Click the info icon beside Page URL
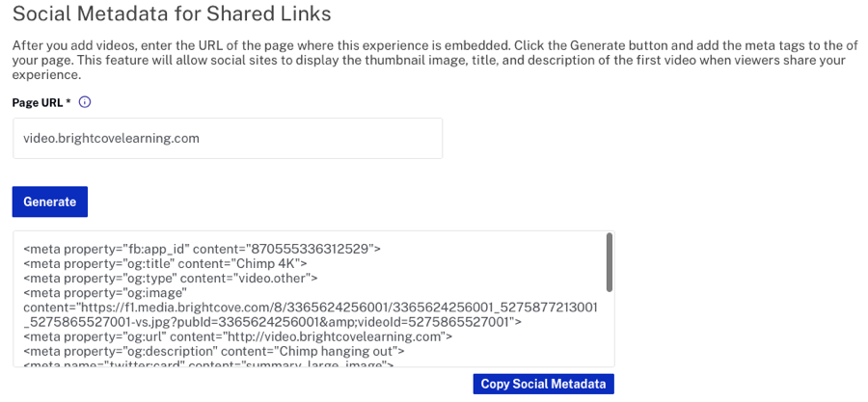 point(85,102)
